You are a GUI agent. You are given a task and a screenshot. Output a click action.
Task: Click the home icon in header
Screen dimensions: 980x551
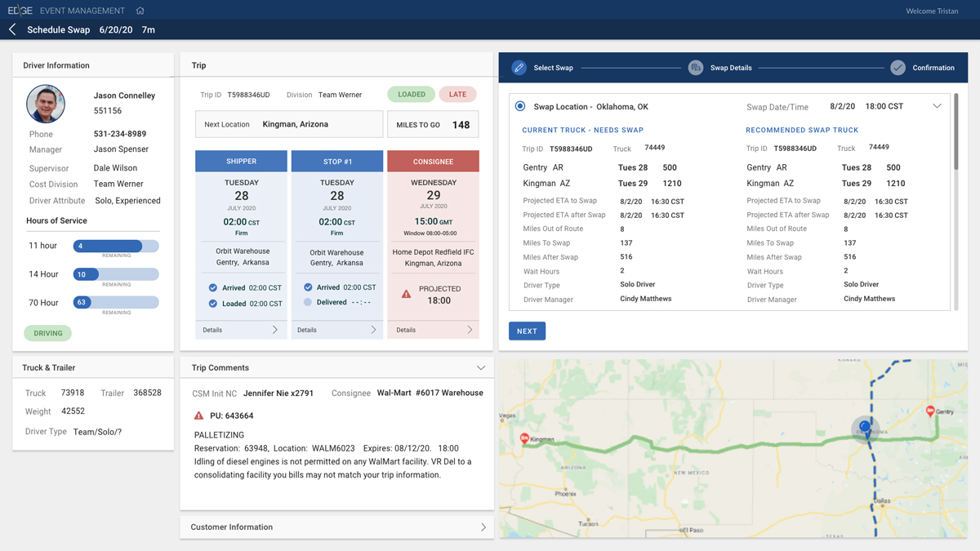pos(140,11)
